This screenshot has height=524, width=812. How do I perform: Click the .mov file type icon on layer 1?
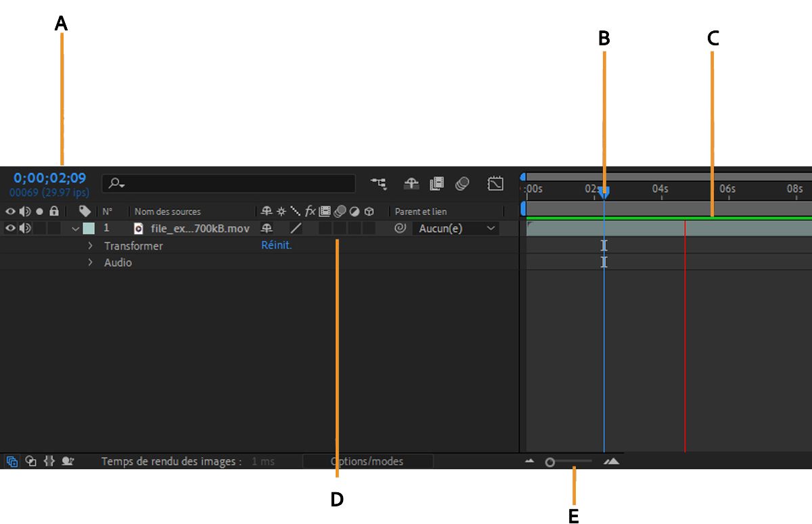click(139, 229)
